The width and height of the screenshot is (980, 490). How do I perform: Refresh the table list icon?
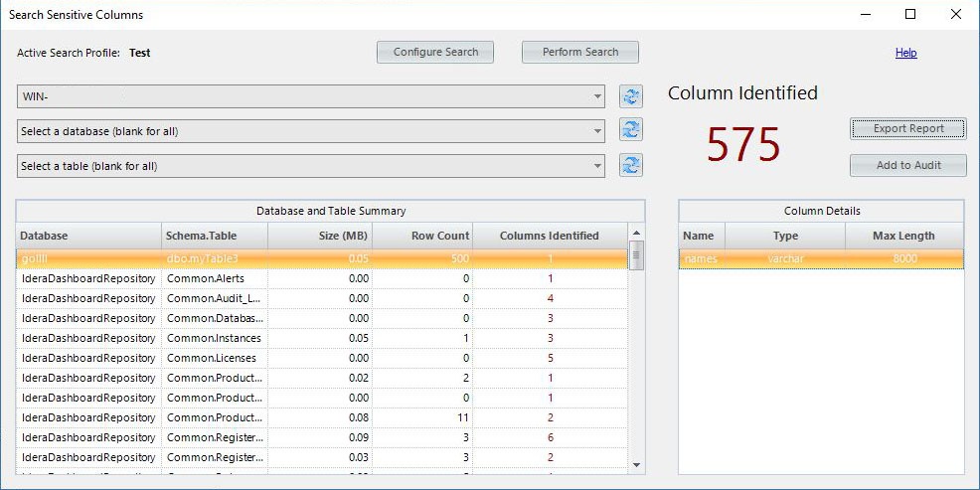pos(630,165)
